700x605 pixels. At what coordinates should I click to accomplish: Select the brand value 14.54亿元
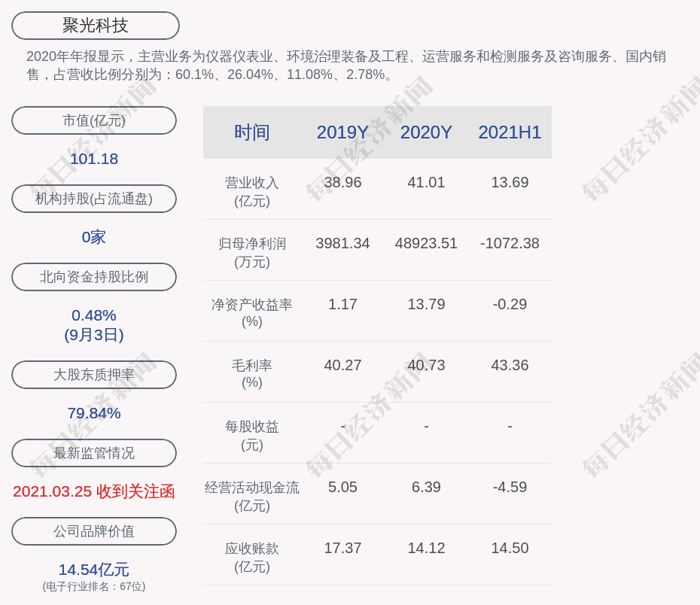tap(94, 570)
